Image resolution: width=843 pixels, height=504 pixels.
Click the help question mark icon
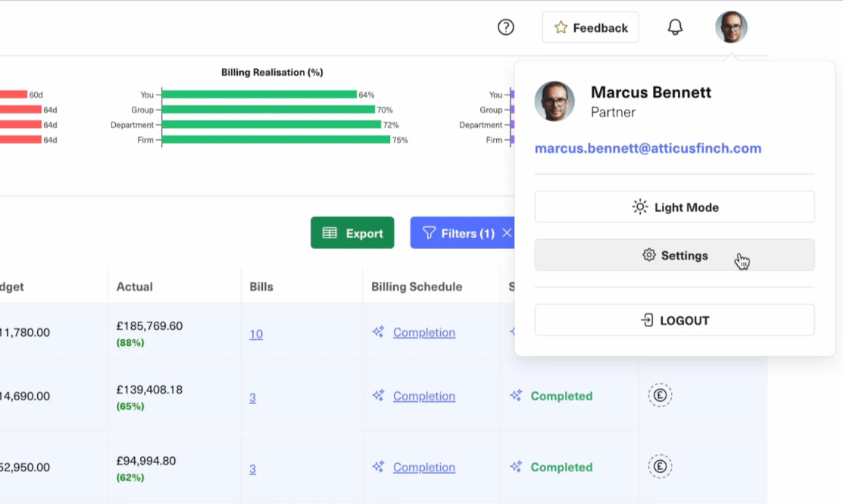pyautogui.click(x=505, y=27)
